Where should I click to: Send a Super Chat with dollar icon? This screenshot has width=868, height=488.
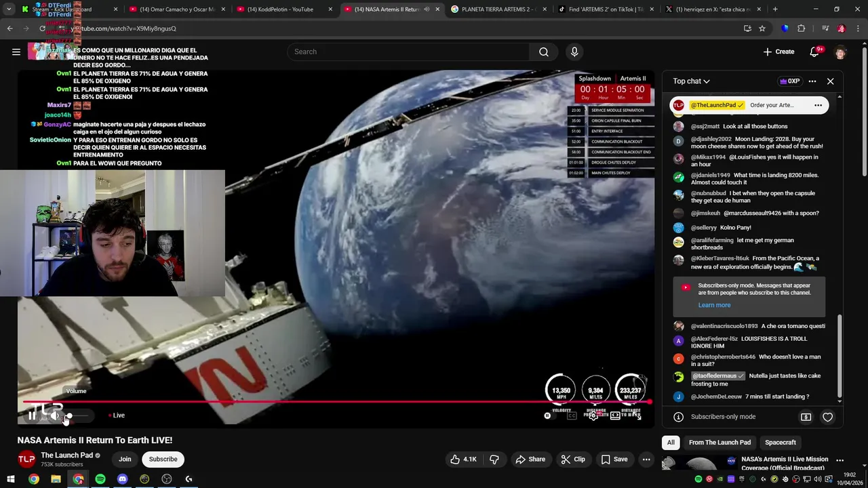(x=806, y=417)
